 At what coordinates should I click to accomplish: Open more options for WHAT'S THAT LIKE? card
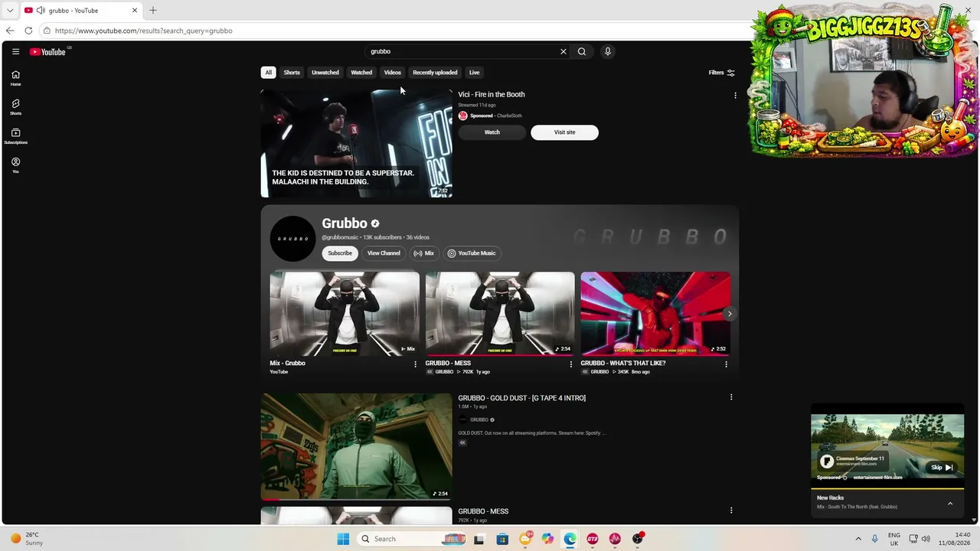[727, 364]
